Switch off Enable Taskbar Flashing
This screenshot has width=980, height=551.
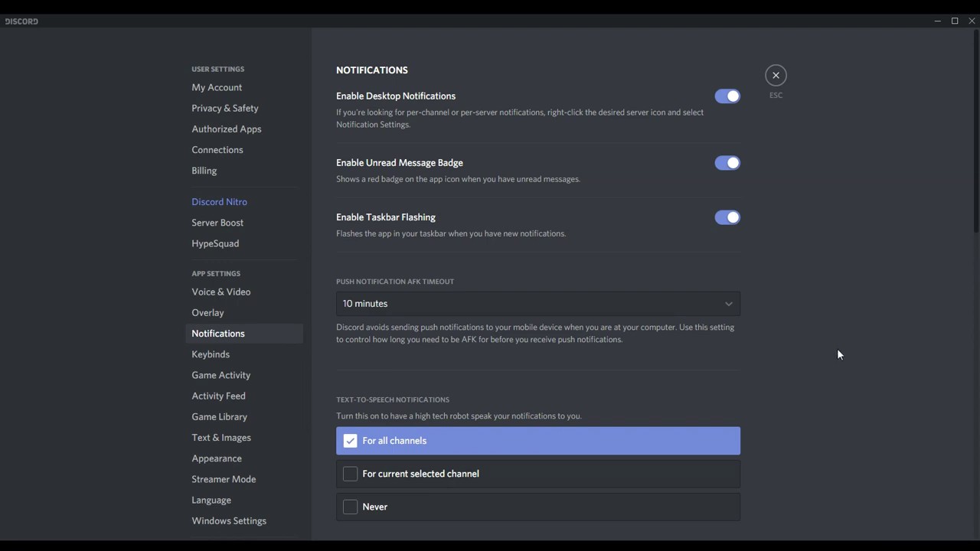(x=727, y=217)
